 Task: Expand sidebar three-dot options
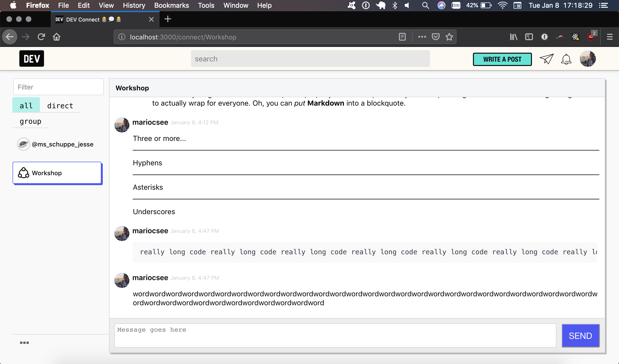[24, 342]
